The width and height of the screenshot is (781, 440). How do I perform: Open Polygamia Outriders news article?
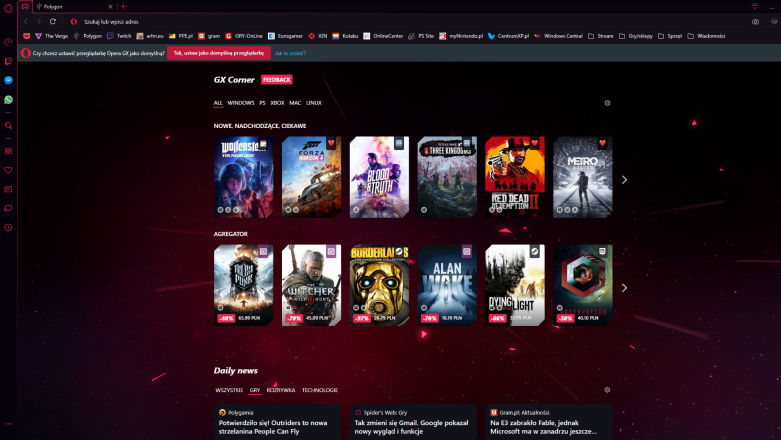277,423
